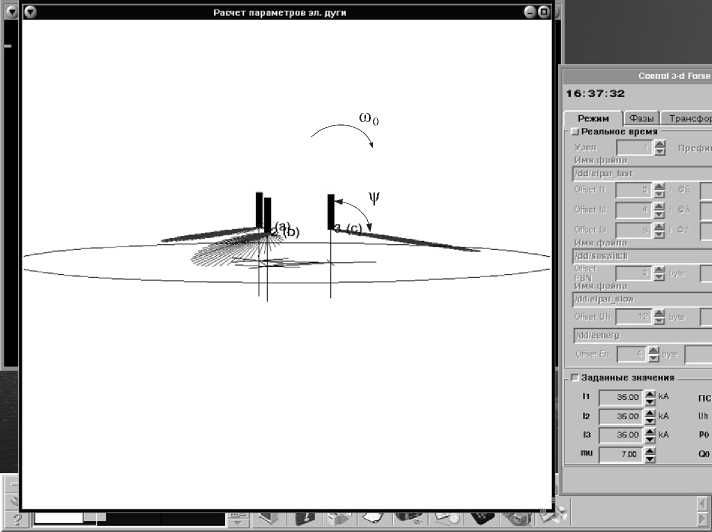
Task: Decrement the Offset I1 spinner
Action: click(x=659, y=194)
